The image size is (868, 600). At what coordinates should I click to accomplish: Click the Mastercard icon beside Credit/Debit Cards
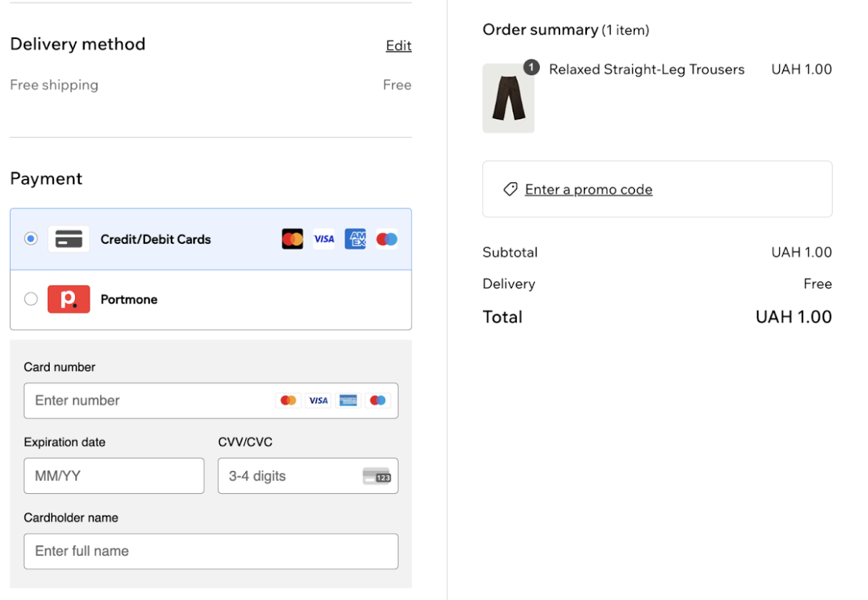click(292, 239)
